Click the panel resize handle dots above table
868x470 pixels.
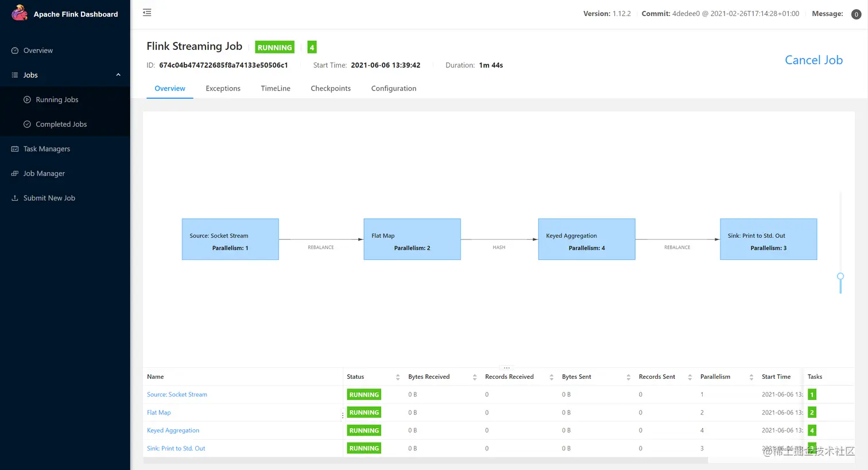pyautogui.click(x=506, y=368)
